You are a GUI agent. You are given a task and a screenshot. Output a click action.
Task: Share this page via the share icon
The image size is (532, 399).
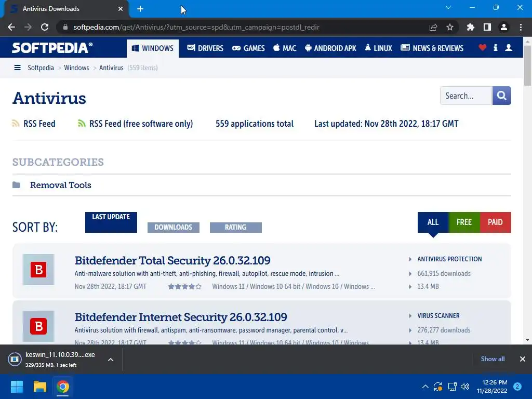433,27
